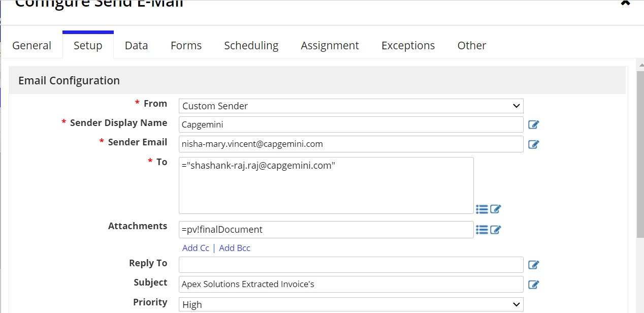Focus the Sender Display Name field containing Capgemini

pyautogui.click(x=351, y=124)
